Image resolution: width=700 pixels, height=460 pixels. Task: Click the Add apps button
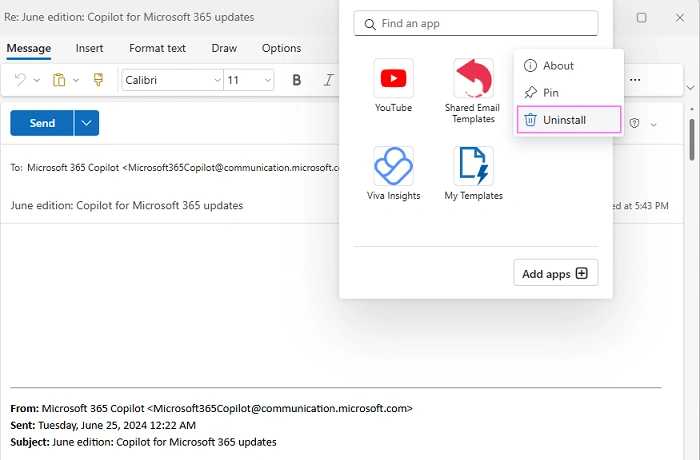(x=556, y=273)
